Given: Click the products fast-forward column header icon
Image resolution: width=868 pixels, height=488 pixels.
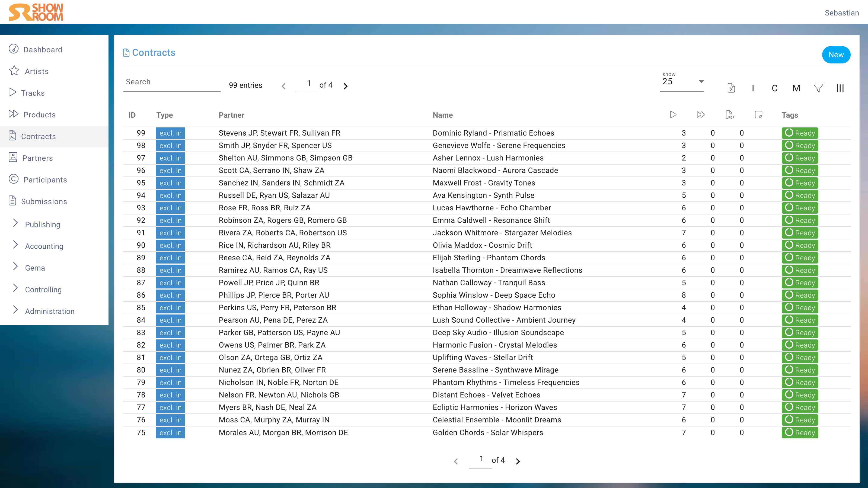Looking at the screenshot, I should pos(701,115).
